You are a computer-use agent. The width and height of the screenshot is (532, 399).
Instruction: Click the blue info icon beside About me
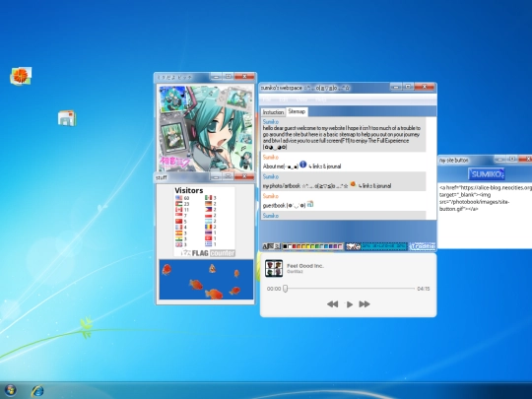point(302,165)
